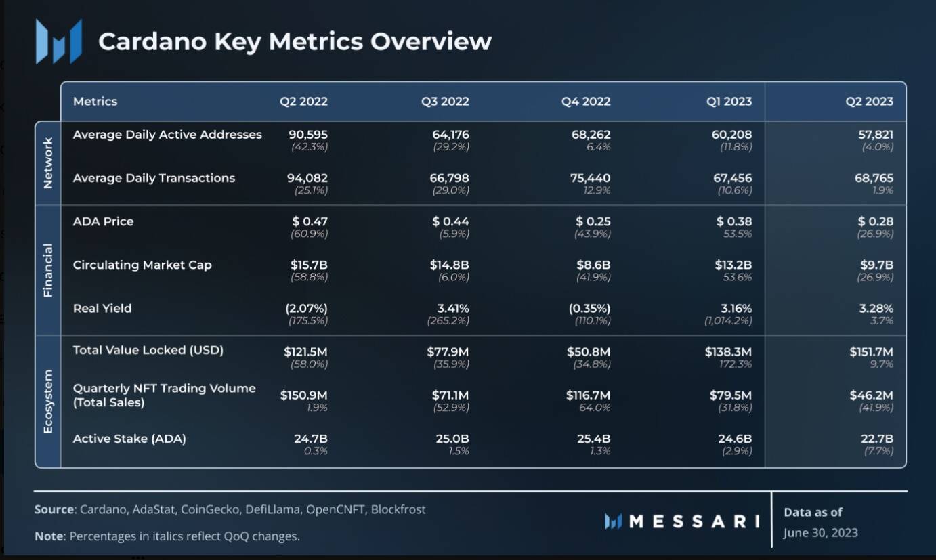
Task: Click the (2.07%) real yield value
Action: pyautogui.click(x=307, y=308)
